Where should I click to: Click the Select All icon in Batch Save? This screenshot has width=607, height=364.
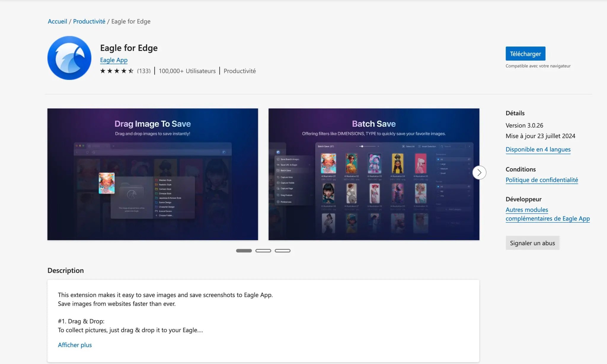point(403,146)
